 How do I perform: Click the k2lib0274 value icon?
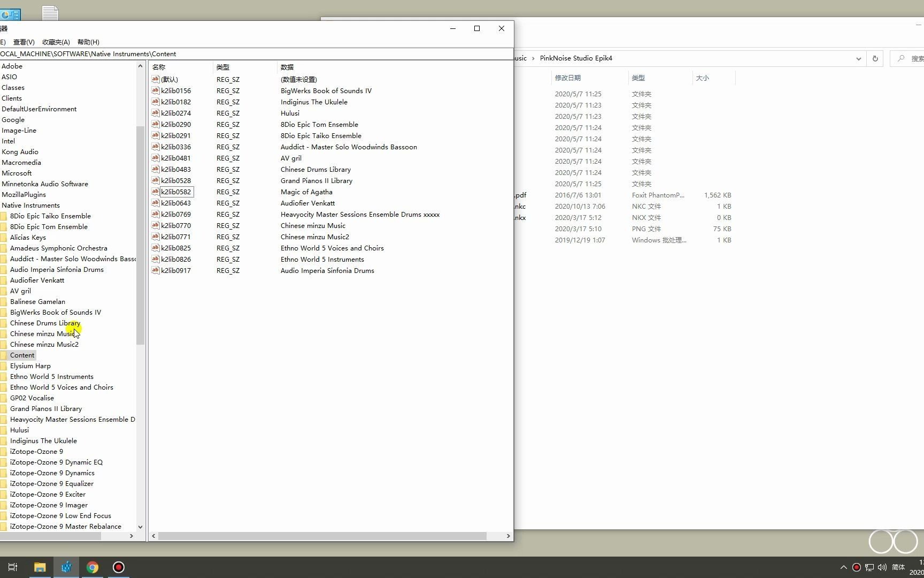156,113
